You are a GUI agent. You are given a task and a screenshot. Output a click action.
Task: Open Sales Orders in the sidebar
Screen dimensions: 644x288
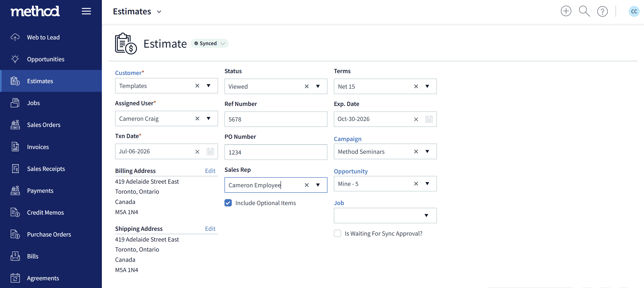pos(51,125)
